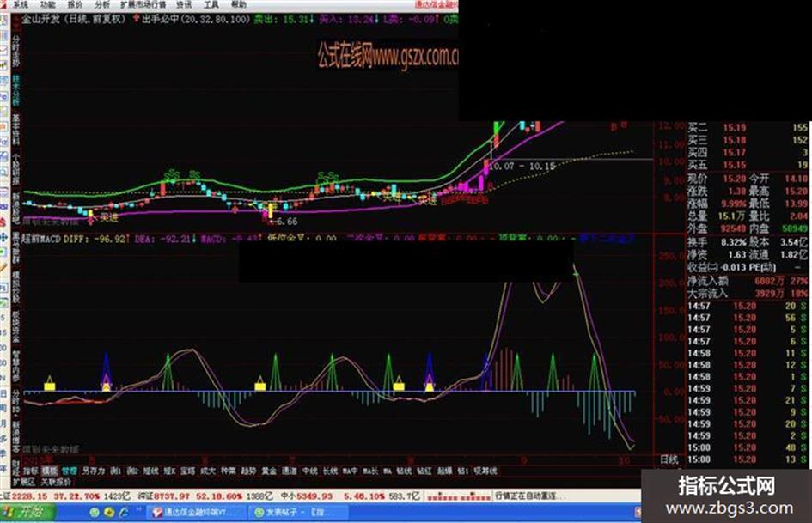Select the 指标 tab at bottom
This screenshot has height=523, width=812.
[x=31, y=471]
